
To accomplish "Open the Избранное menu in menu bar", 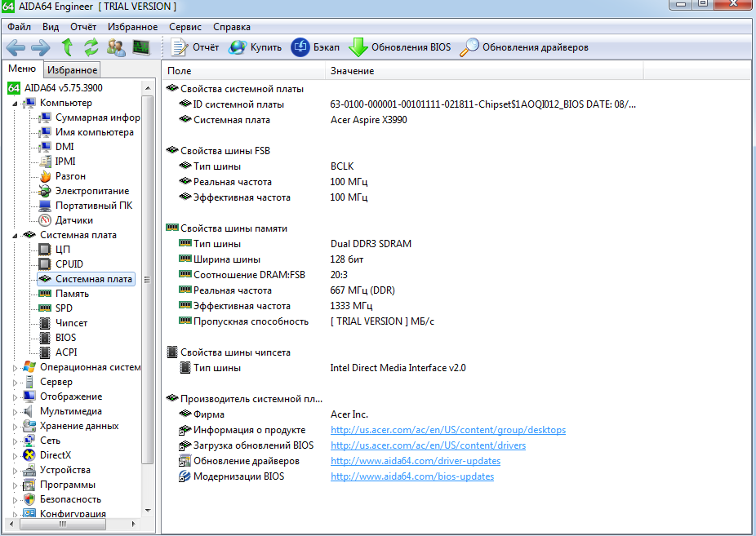I will (132, 27).
